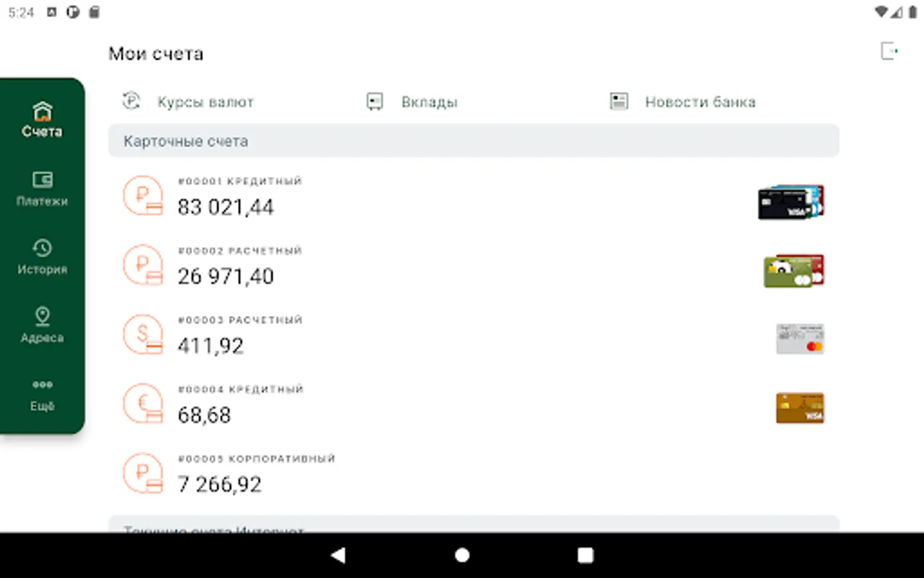Tap the Курсы валют currency icon
Viewport: 924px width, 578px height.
click(x=132, y=101)
